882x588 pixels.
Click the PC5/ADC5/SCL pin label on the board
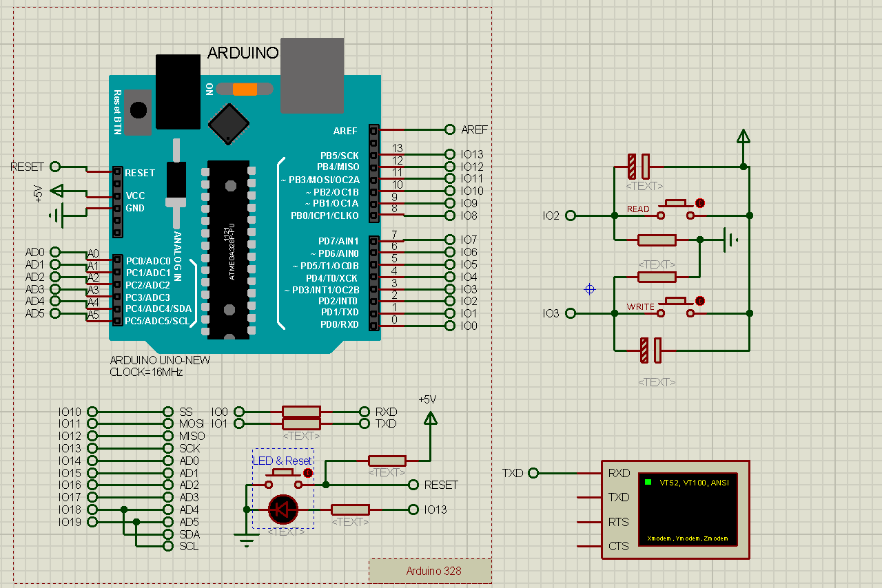pos(157,321)
